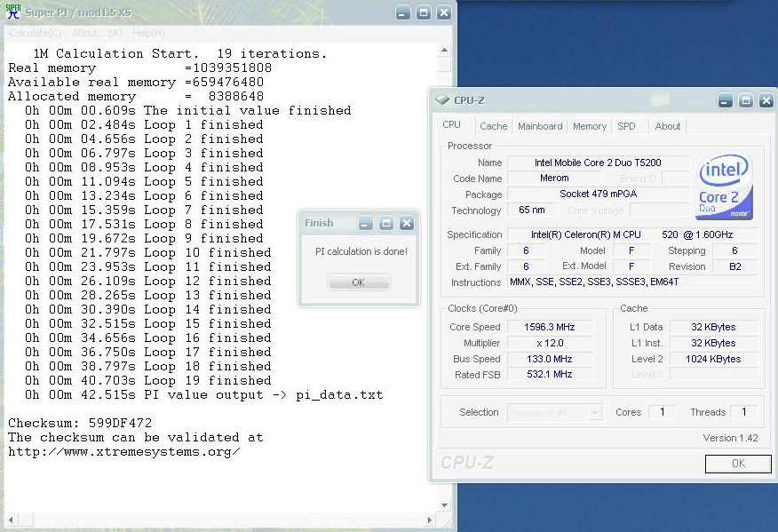This screenshot has width=778, height=532.
Task: Click the 'Checksum: 599DF472' line
Action: point(80,424)
